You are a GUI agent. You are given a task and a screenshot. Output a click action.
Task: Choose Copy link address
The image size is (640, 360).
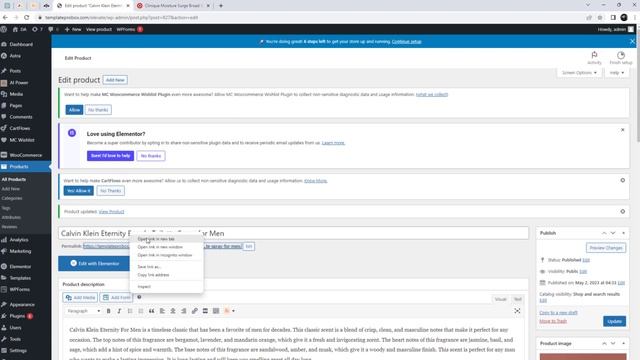tap(167, 275)
